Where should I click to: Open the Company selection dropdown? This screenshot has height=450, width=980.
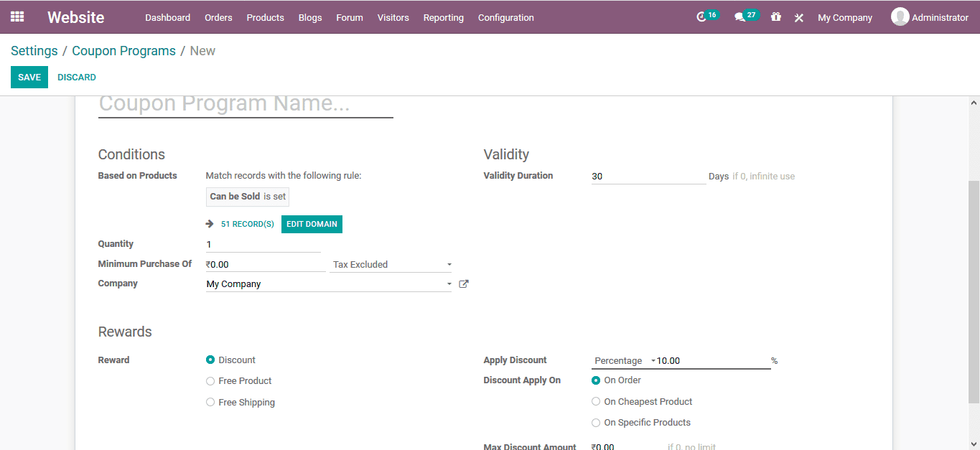tap(449, 283)
